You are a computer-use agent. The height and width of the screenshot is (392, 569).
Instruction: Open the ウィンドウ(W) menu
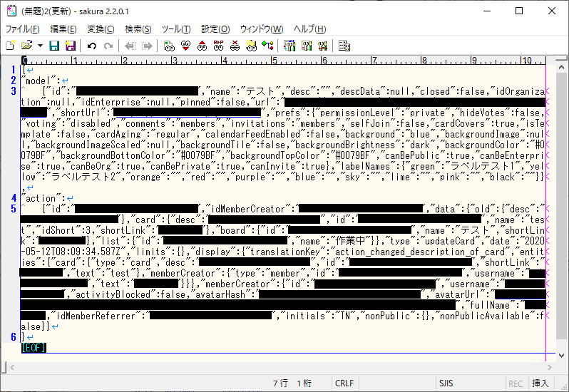click(x=261, y=29)
